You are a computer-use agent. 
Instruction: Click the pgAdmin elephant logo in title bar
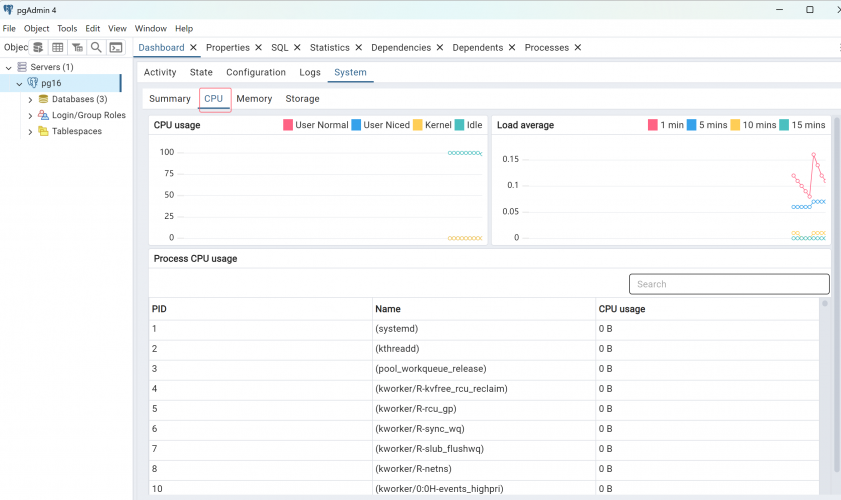click(x=8, y=10)
